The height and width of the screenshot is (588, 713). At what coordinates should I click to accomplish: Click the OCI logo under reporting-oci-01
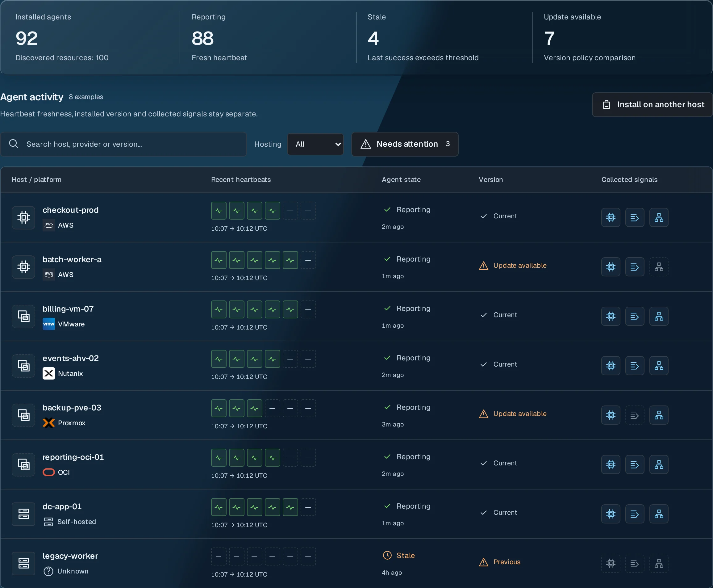[48, 472]
